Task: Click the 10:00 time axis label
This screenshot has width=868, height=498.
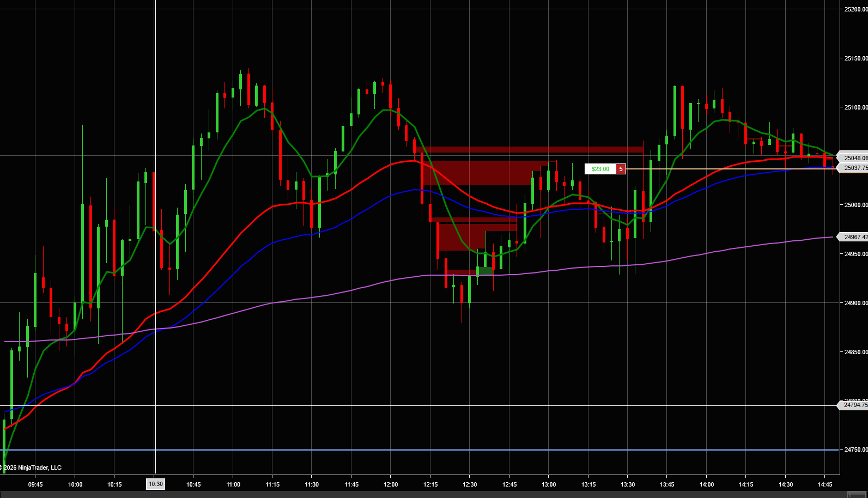Action: click(x=75, y=484)
